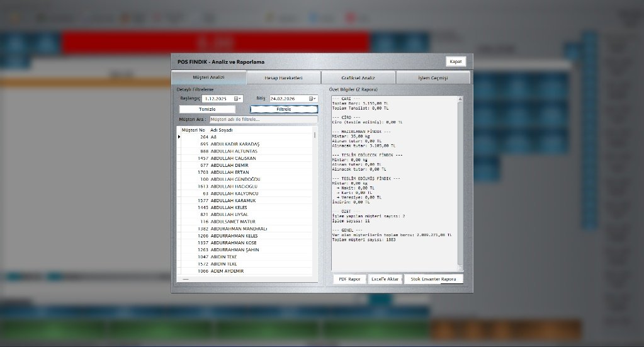This screenshot has height=347, width=644.
Task: Open the Stok Envanter Raporu
Action: pyautogui.click(x=433, y=278)
